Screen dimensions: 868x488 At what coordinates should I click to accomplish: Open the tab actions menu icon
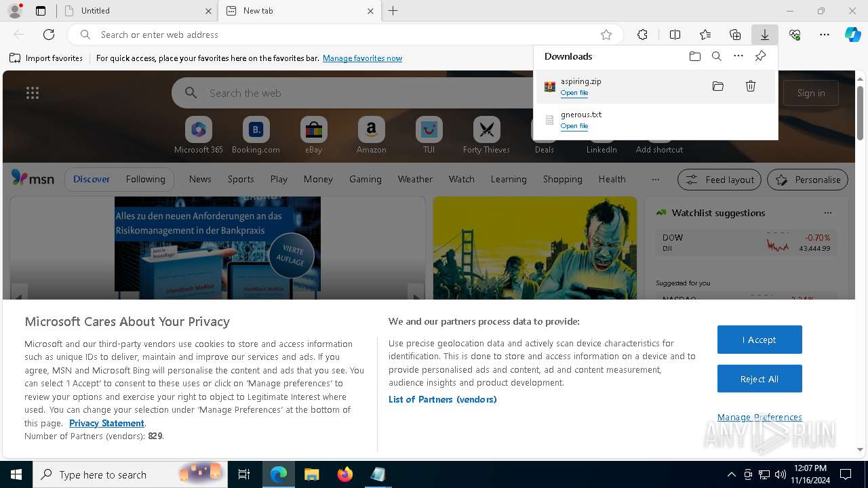(x=41, y=11)
